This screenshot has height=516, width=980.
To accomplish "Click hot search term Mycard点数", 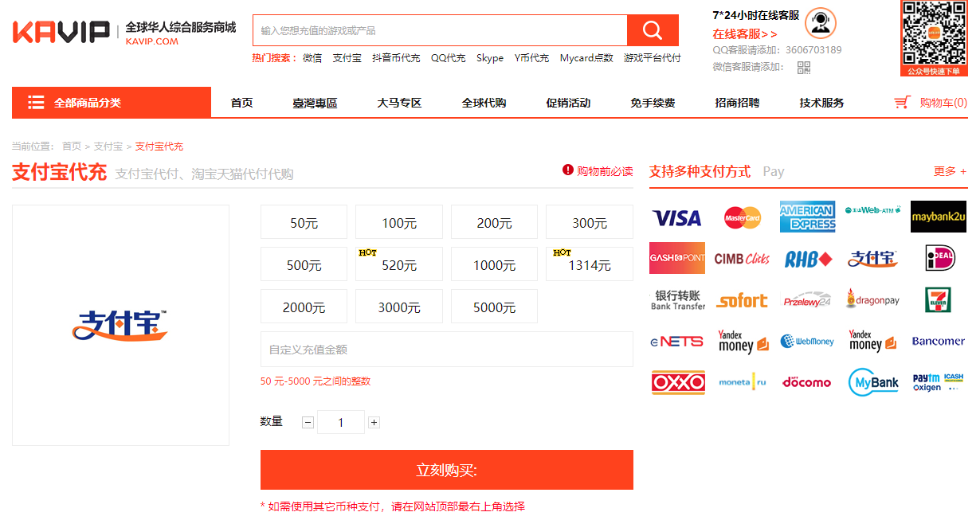I will point(586,58).
